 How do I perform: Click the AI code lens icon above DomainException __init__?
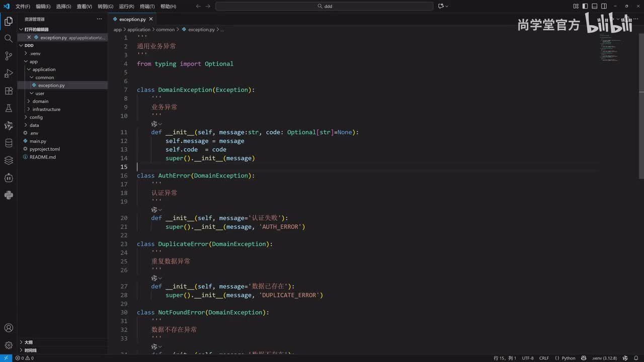(x=154, y=124)
